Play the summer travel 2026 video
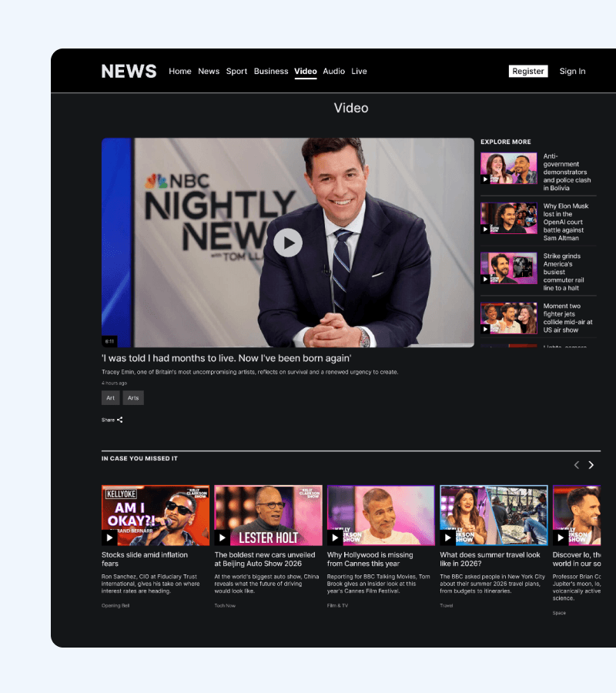Screen dimensions: 616x693 (x=447, y=537)
